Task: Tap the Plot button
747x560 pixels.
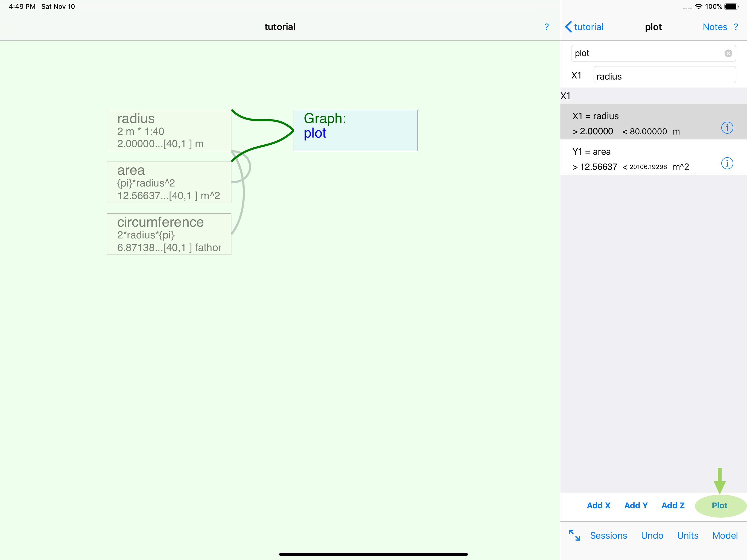Action: click(720, 506)
